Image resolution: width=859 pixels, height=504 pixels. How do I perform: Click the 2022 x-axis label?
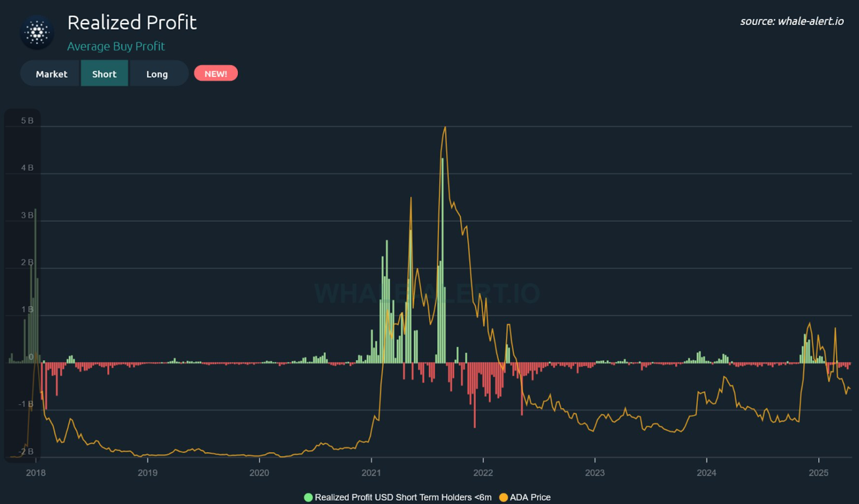pyautogui.click(x=483, y=473)
